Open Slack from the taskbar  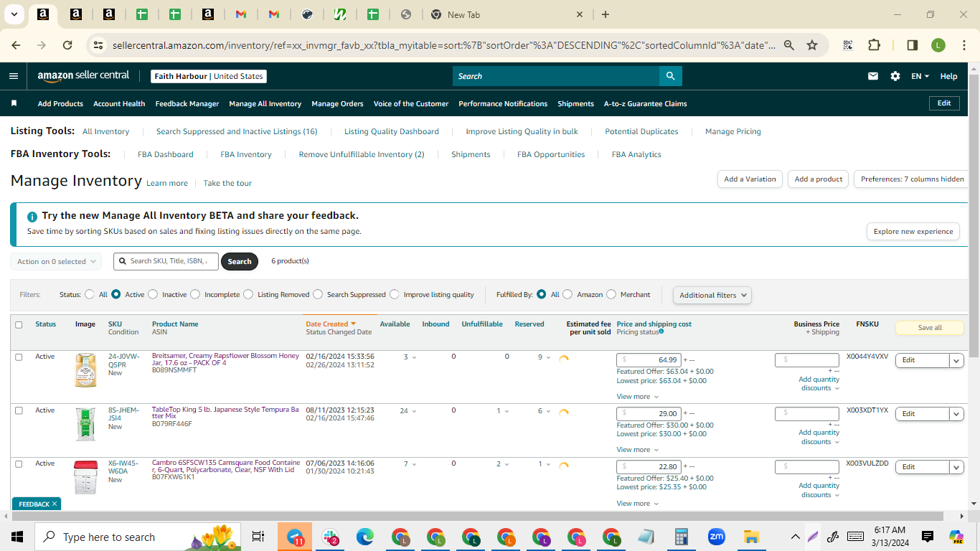(x=330, y=537)
